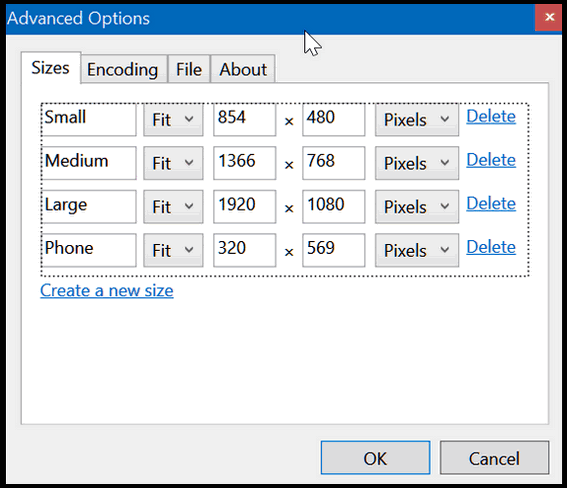Image resolution: width=567 pixels, height=488 pixels.
Task: Delete the Small size preset
Action: coord(491,117)
